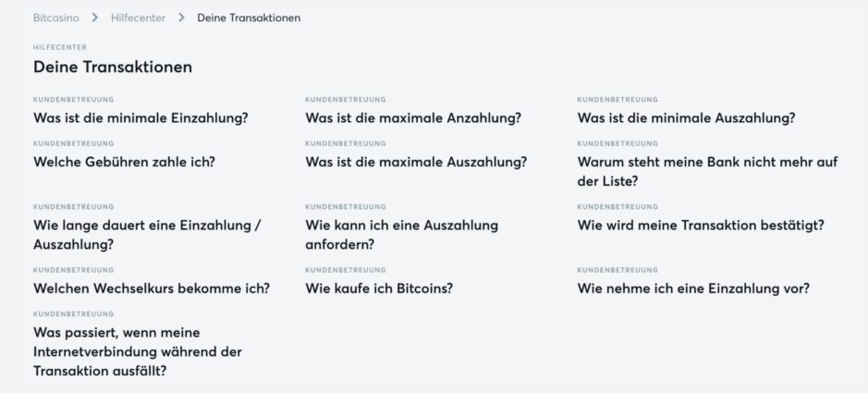Image resolution: width=868 pixels, height=393 pixels.
Task: View 'Was ist die maximale Auszahlung?' article
Action: click(x=416, y=162)
